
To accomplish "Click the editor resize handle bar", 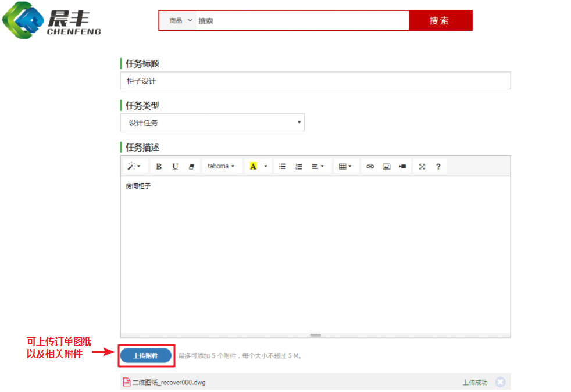I will [x=315, y=335].
